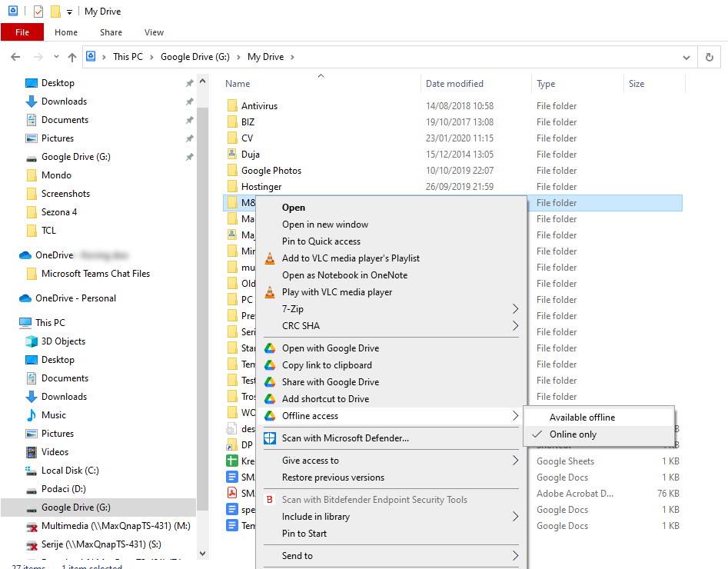Open the Quick Access Toolbar customize dropdown

68,11
